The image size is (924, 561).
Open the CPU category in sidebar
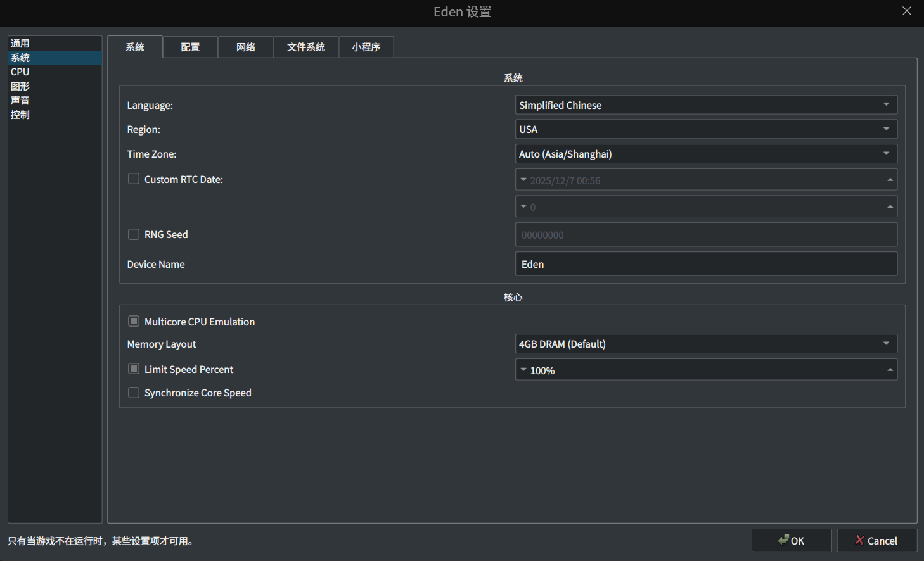point(55,72)
